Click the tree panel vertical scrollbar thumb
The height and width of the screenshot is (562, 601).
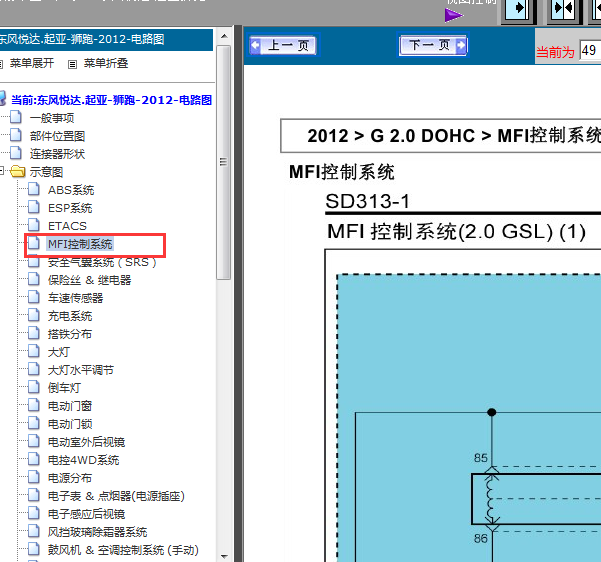224,163
